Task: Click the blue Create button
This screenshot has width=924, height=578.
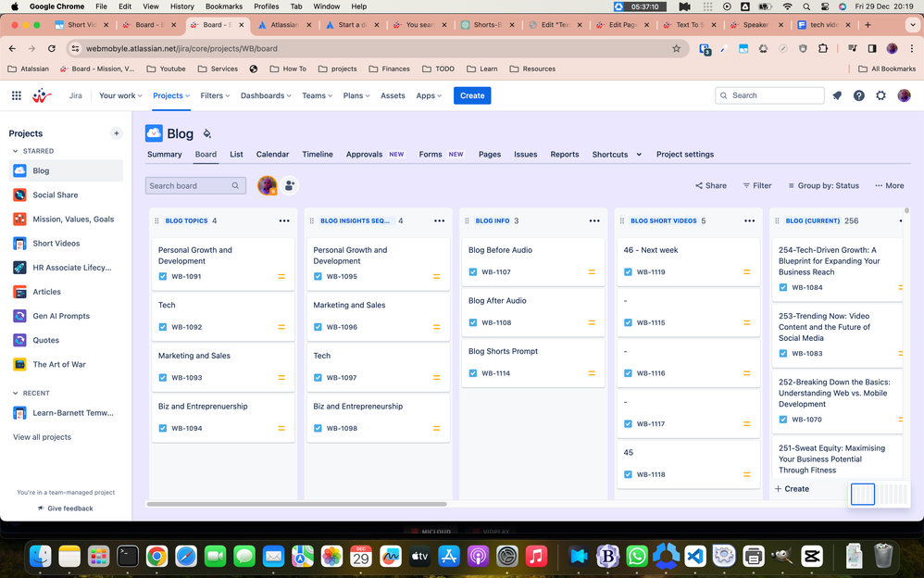Action: (472, 95)
